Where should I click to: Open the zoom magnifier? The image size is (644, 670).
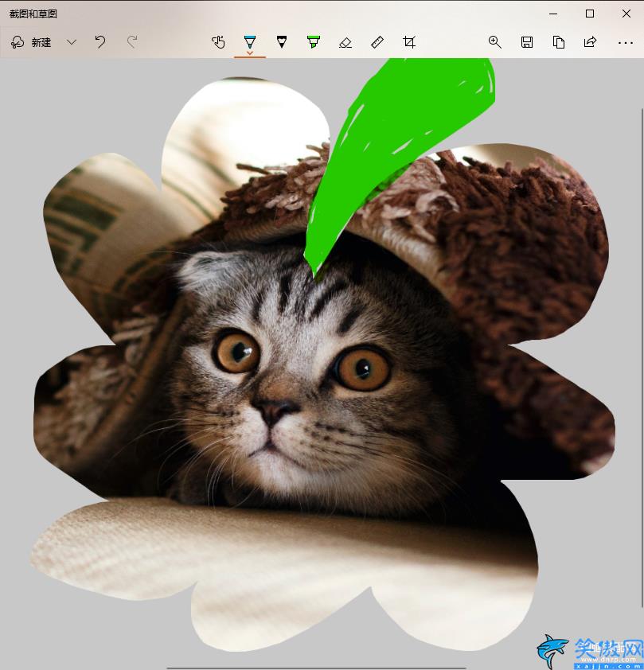[495, 42]
